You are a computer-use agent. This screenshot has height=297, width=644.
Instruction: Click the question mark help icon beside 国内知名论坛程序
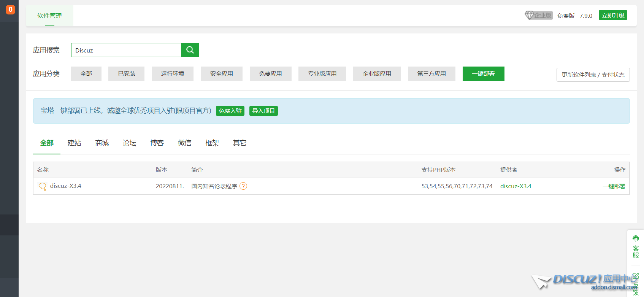coord(243,186)
